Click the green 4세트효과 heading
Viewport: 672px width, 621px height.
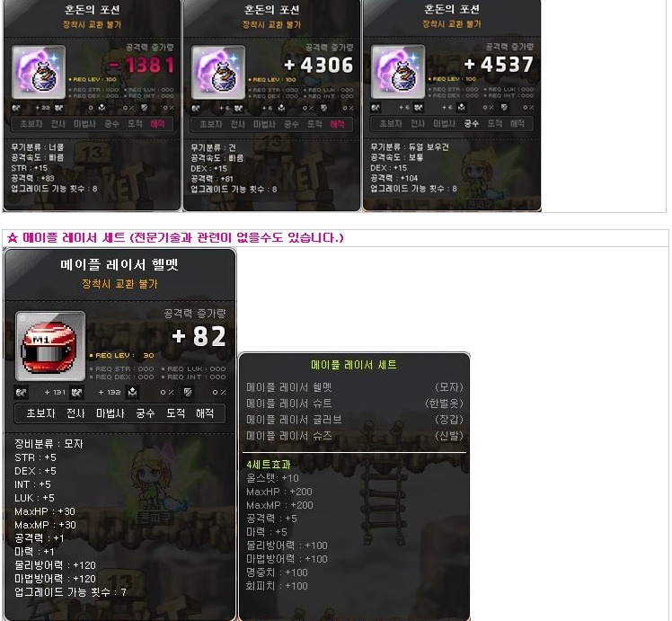pos(269,464)
